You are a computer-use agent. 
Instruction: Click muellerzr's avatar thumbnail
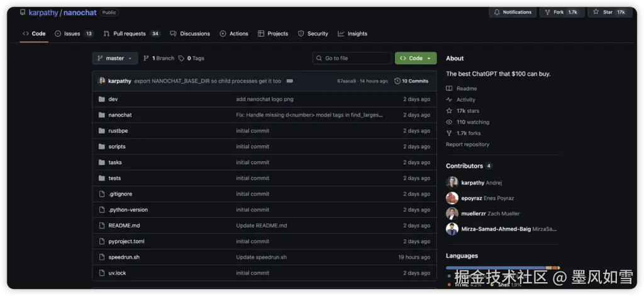click(452, 213)
